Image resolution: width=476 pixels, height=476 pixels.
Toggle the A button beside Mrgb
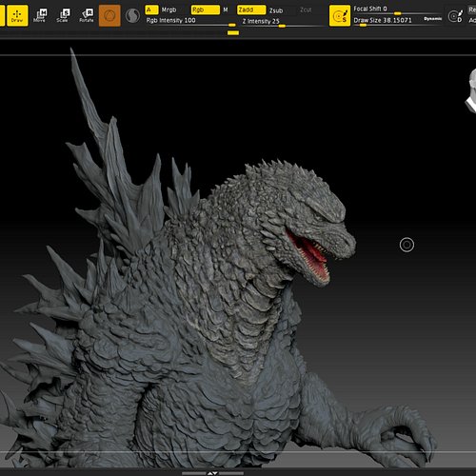[151, 10]
